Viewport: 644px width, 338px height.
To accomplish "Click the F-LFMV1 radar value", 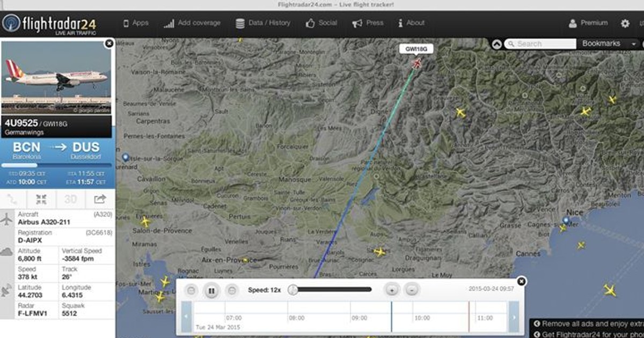I will tap(32, 313).
